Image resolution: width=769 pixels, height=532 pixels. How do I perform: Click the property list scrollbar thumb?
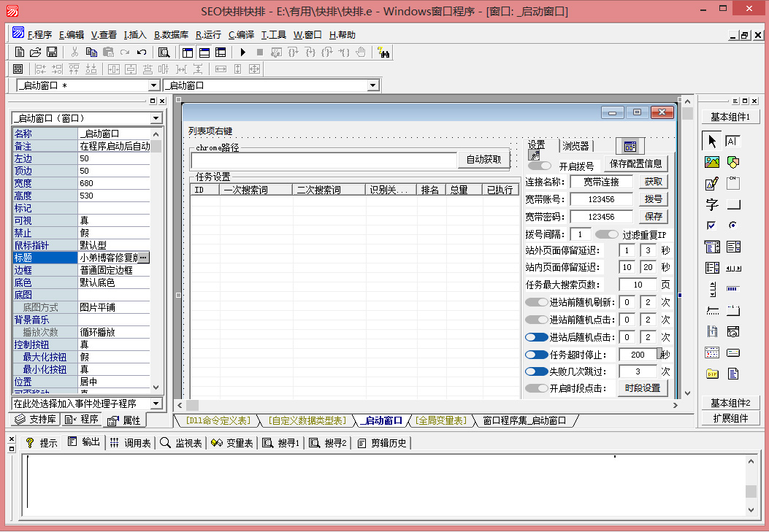156,146
